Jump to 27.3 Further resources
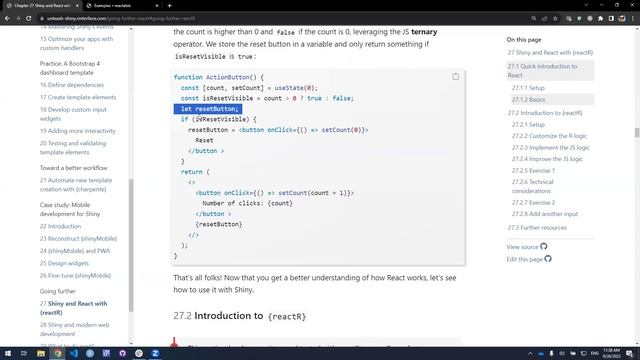 click(x=537, y=227)
